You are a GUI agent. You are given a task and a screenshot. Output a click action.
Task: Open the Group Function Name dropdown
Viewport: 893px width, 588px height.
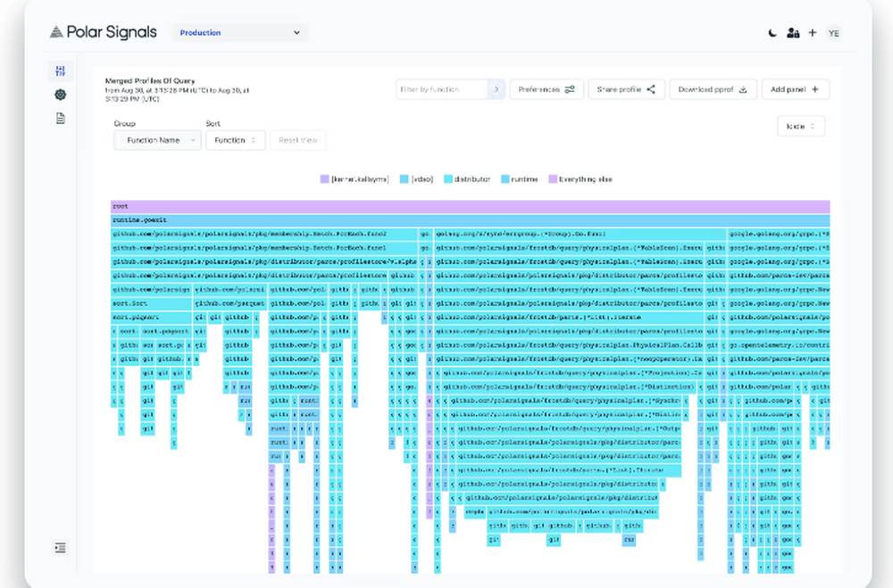click(x=157, y=140)
